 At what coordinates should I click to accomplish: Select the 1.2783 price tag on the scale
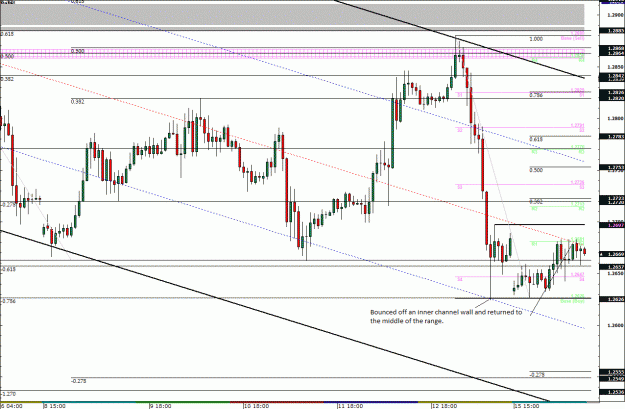tap(612, 137)
